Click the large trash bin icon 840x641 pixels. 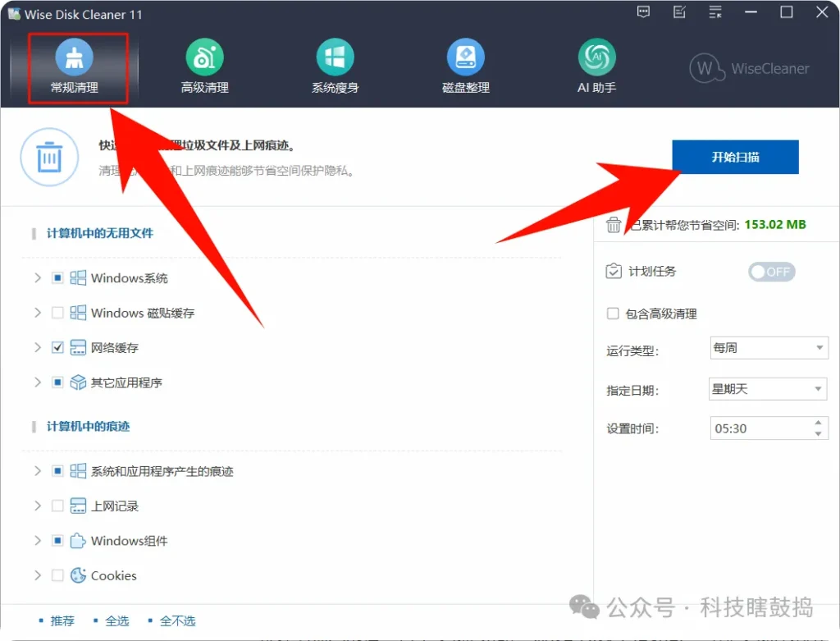[49, 157]
